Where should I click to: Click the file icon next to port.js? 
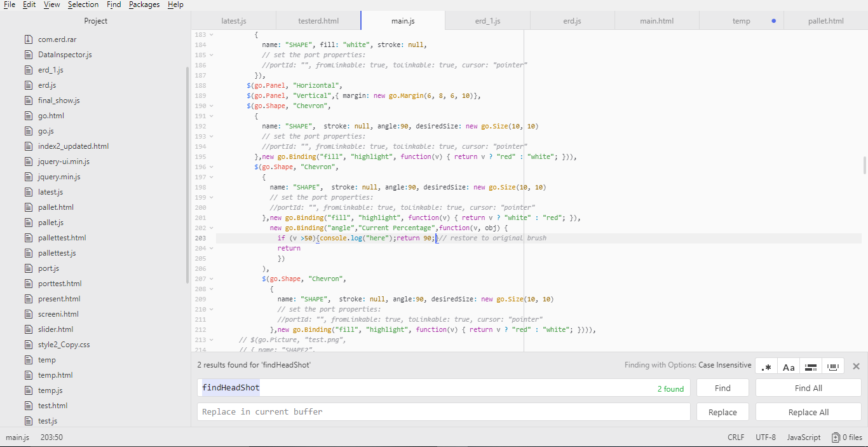28,268
